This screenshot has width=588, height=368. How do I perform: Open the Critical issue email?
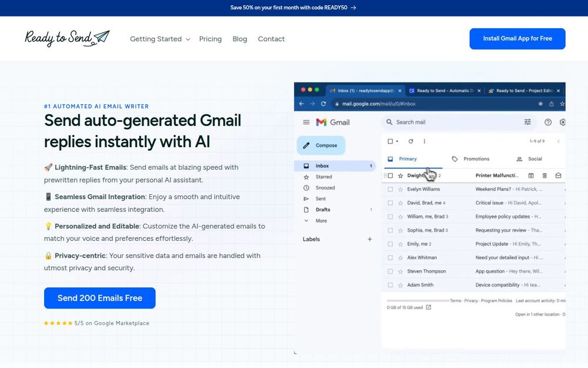point(473,203)
